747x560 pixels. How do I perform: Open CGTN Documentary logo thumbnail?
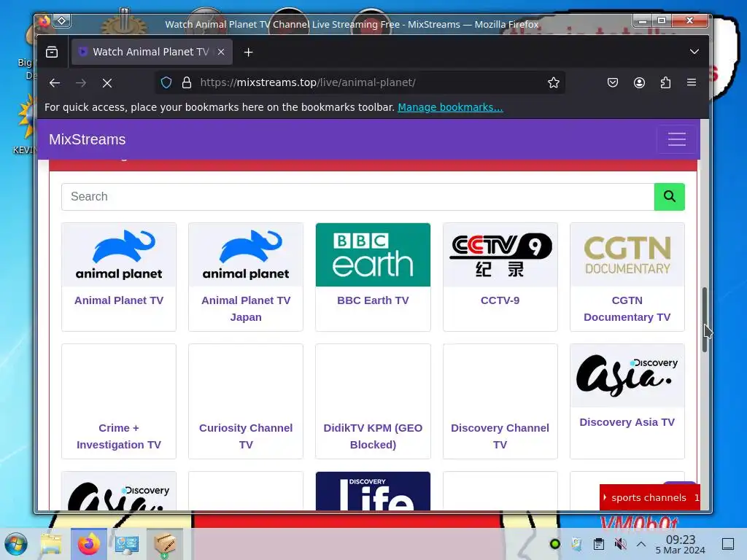(627, 254)
